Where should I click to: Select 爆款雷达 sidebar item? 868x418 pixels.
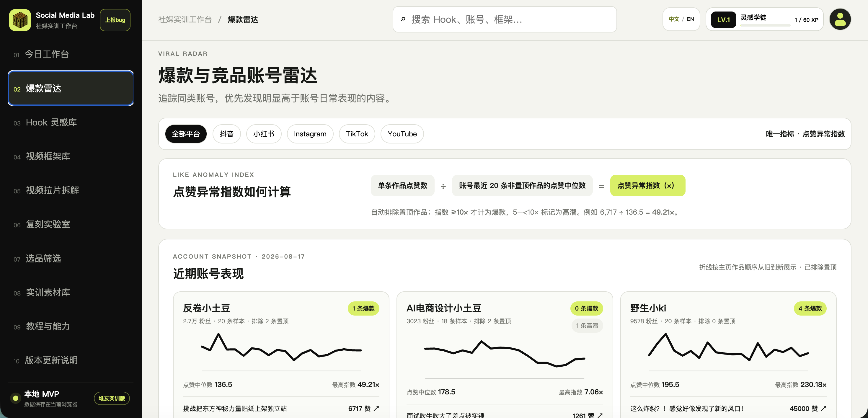coord(71,88)
